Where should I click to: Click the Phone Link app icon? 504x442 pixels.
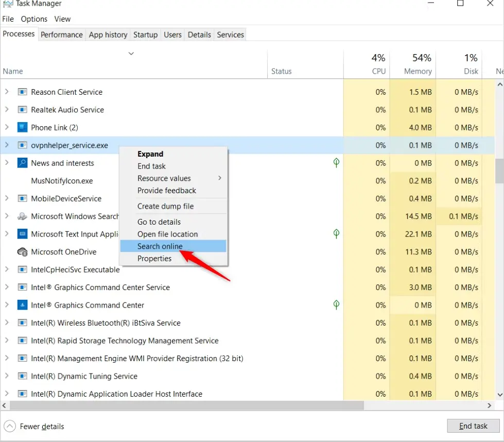22,127
